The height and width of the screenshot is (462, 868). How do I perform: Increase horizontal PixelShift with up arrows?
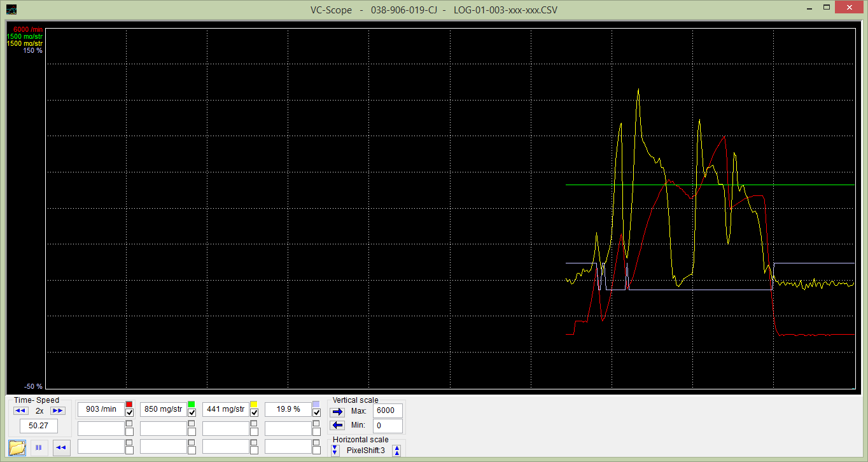pyautogui.click(x=397, y=451)
